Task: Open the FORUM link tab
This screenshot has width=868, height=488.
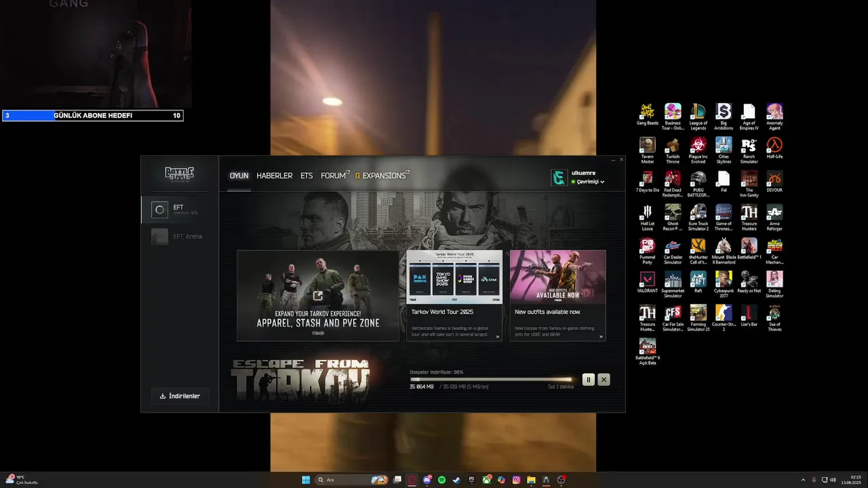Action: coord(335,176)
